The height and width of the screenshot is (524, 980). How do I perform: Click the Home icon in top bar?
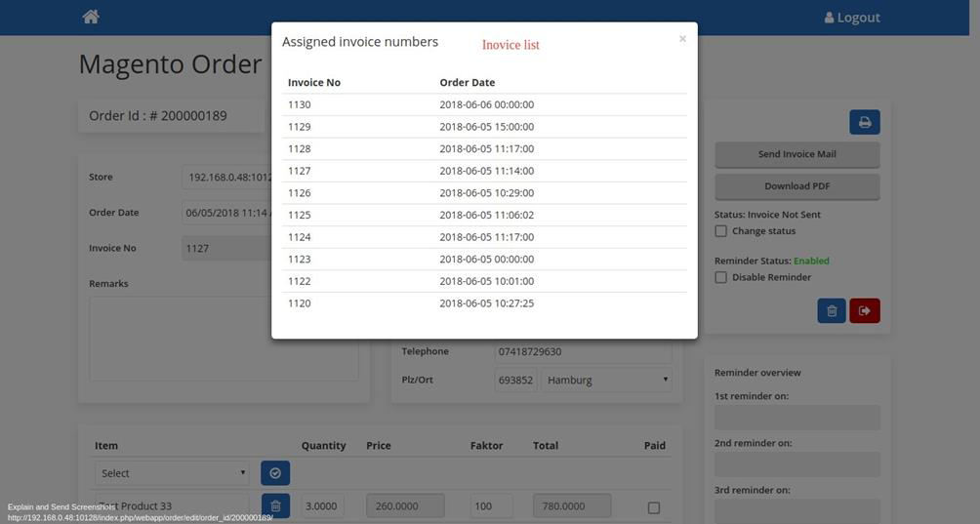pos(91,17)
